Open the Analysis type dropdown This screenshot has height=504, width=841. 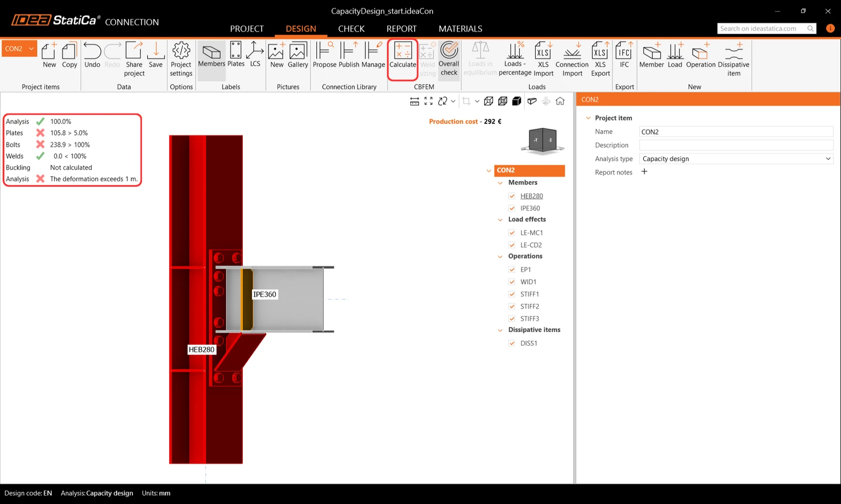coord(736,159)
